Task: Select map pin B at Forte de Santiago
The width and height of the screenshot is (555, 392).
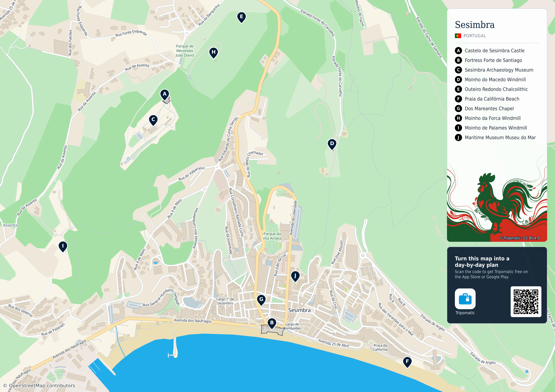Action: point(272,323)
